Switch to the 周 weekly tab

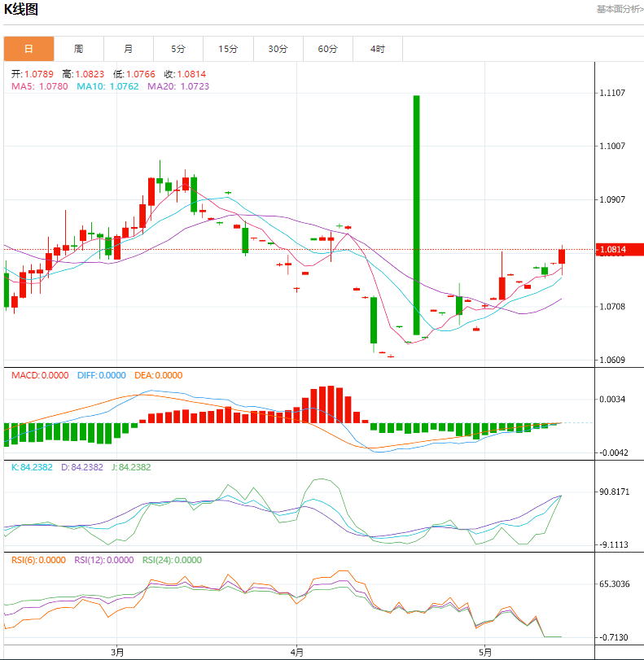coord(79,49)
